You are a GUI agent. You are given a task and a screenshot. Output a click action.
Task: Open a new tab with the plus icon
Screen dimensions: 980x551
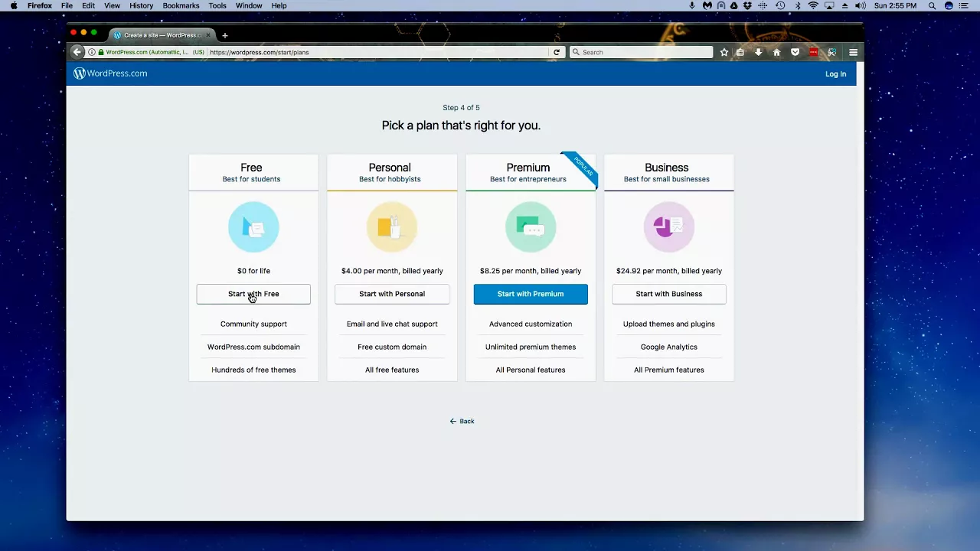[x=224, y=35]
